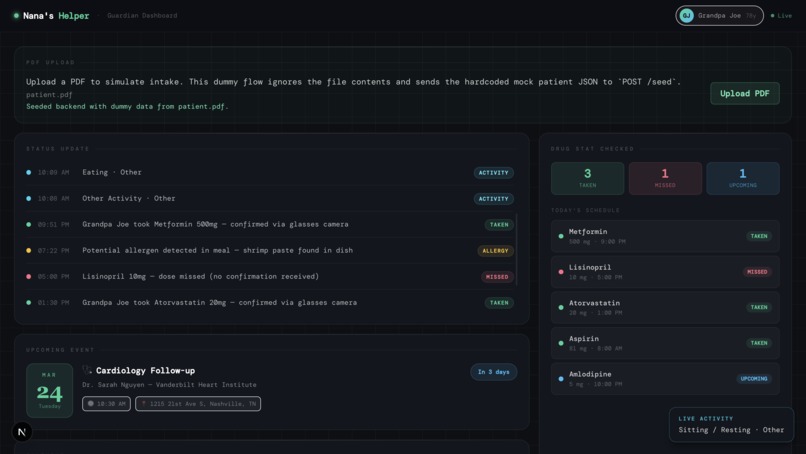Viewport: 806px width, 454px height.
Task: Click the Next.js dev indicator icon
Action: [x=22, y=432]
